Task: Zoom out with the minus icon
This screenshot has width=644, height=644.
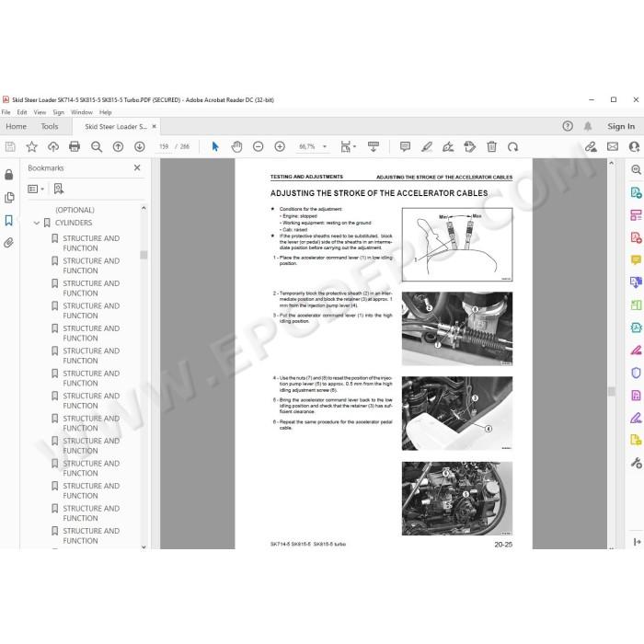Action: pos(258,146)
